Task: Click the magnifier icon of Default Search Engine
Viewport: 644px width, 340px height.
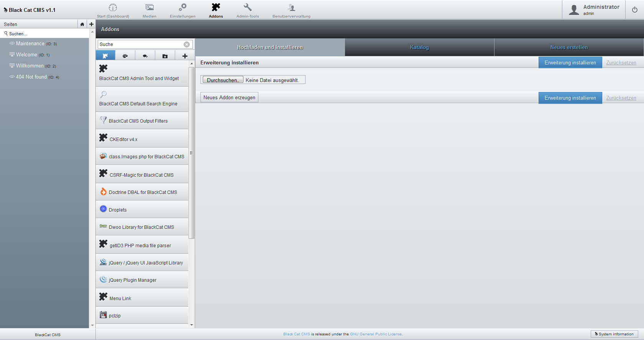Action: (103, 94)
